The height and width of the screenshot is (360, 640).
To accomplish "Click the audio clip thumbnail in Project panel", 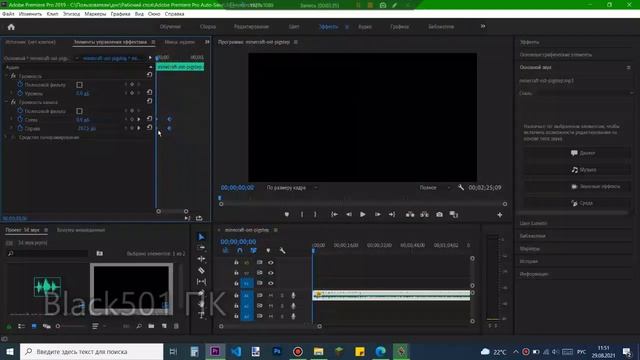I will tap(47, 287).
